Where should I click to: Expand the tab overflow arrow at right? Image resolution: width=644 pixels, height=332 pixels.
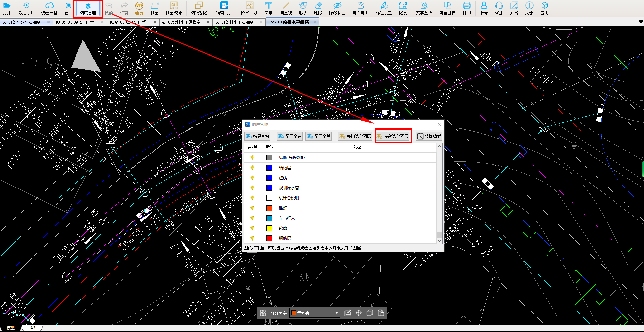pyautogui.click(x=641, y=22)
